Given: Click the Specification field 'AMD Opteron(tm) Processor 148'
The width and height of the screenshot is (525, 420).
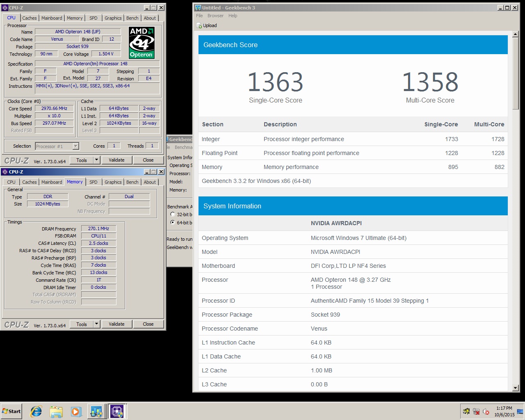Looking at the screenshot, I should click(x=97, y=64).
